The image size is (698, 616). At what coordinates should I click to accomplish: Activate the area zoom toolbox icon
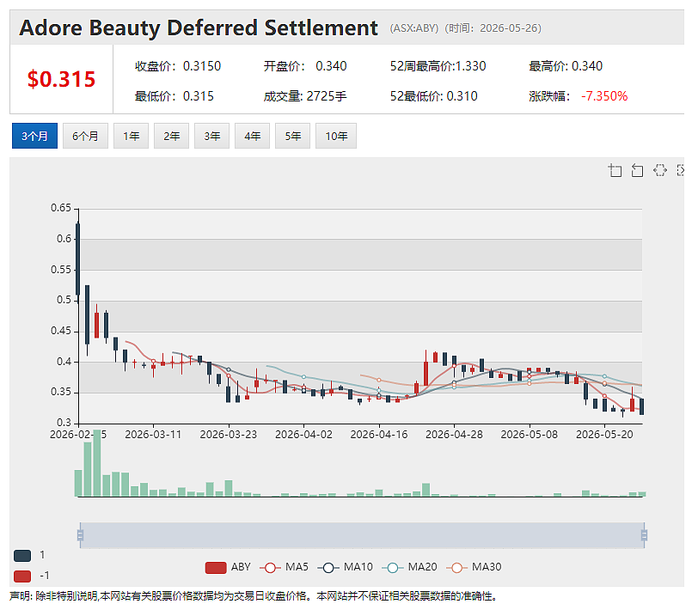(x=615, y=170)
